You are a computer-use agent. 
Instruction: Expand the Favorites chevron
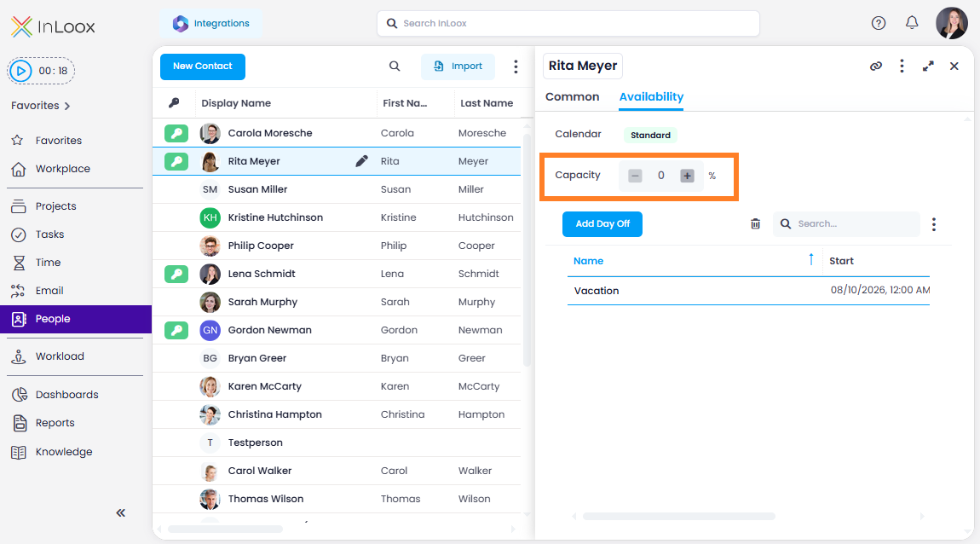coord(66,106)
